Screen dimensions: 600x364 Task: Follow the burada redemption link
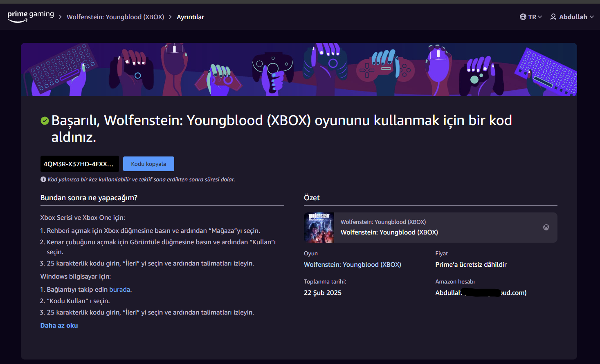click(119, 289)
